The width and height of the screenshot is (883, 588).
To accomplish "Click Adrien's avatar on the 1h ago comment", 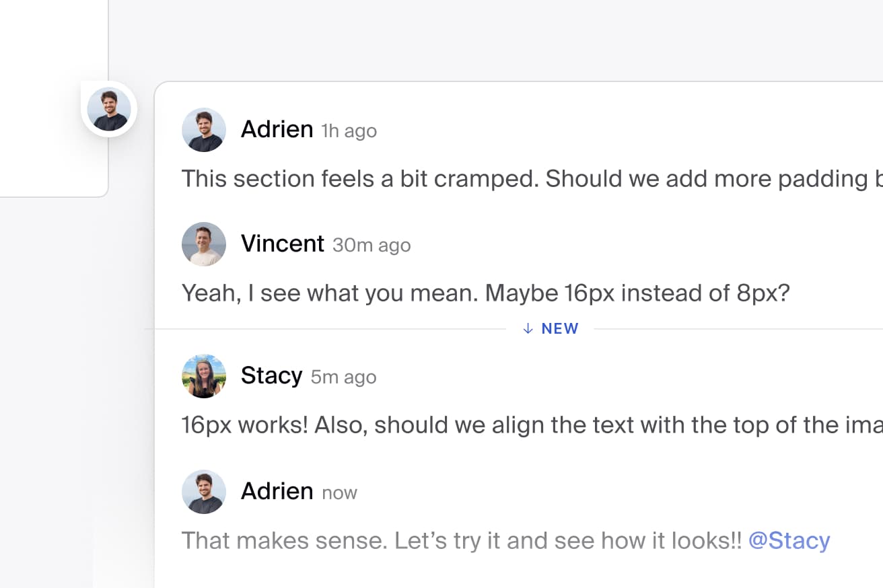I will (204, 130).
